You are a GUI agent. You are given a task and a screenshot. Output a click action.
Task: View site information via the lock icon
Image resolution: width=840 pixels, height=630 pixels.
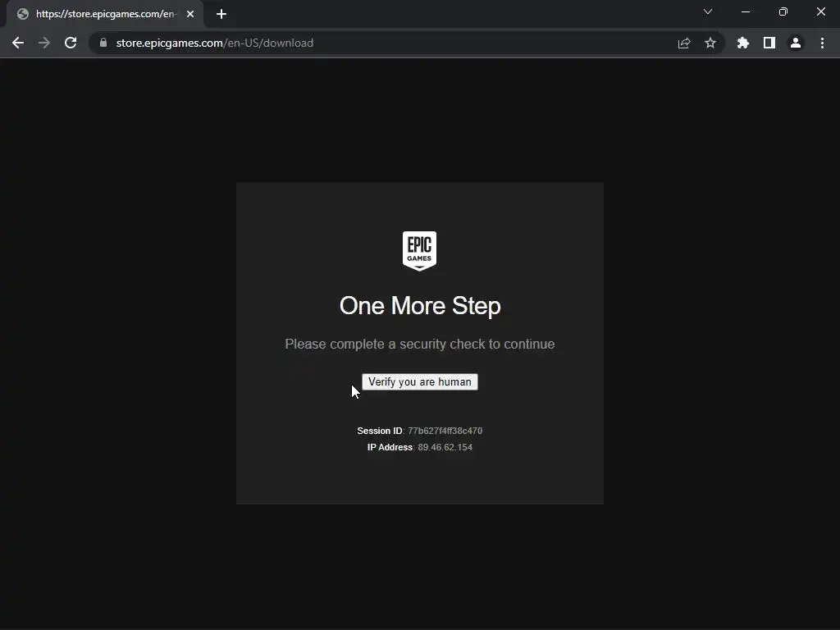point(103,43)
